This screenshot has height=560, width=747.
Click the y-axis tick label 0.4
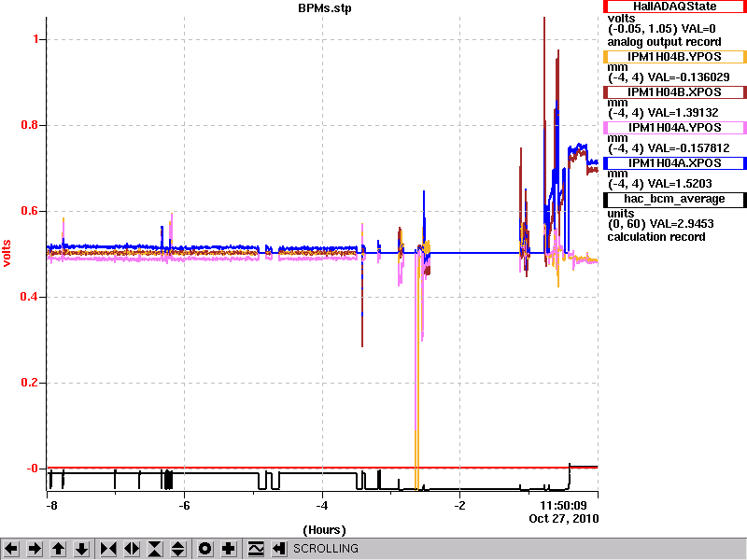(30, 297)
